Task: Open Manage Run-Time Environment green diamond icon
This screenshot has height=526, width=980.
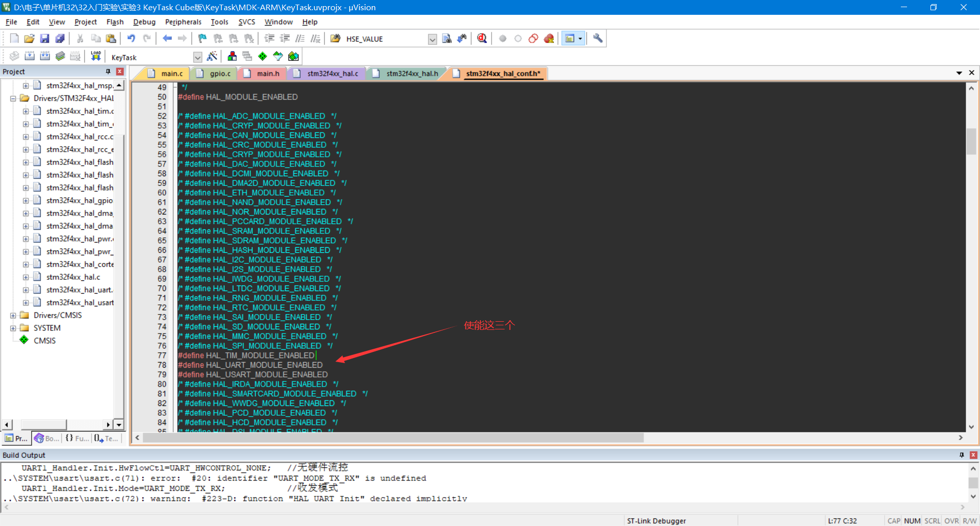Action: pos(262,56)
